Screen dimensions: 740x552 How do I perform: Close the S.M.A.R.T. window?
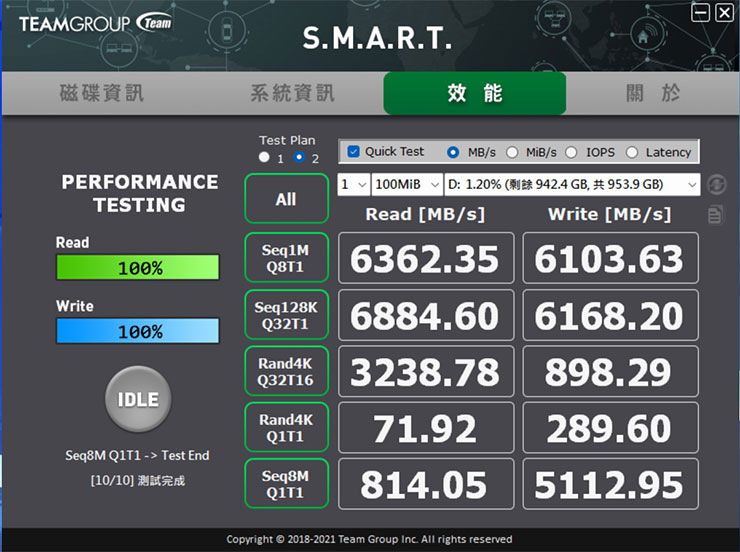click(x=724, y=12)
